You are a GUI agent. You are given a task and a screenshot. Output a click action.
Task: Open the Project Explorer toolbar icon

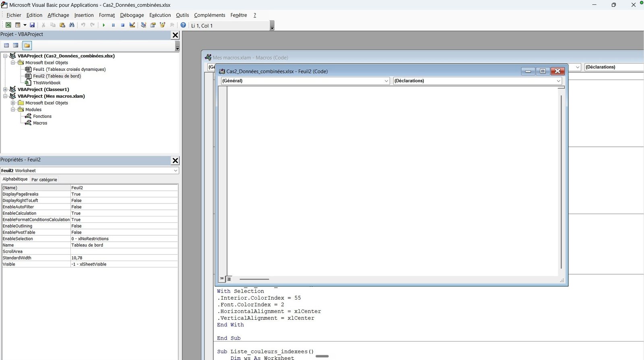pos(143,25)
